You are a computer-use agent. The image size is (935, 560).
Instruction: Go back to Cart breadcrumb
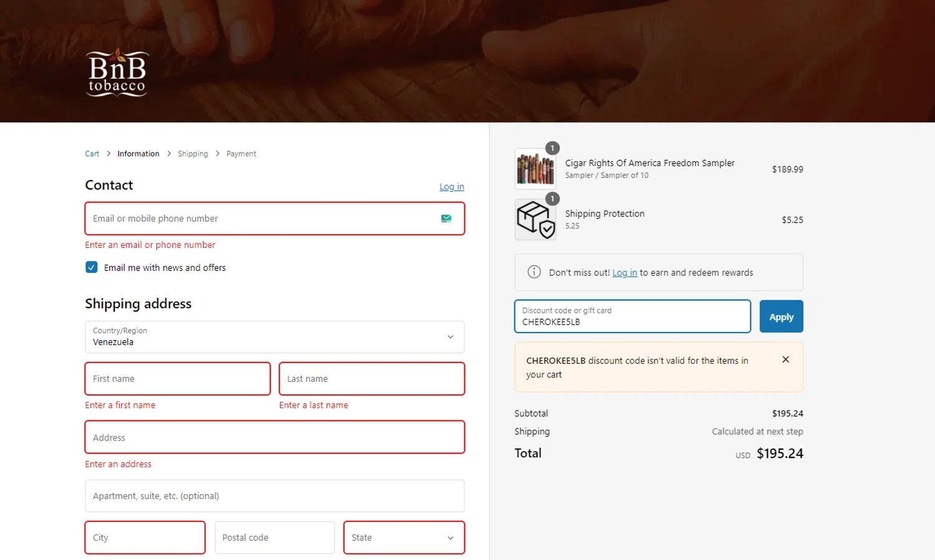coord(92,154)
